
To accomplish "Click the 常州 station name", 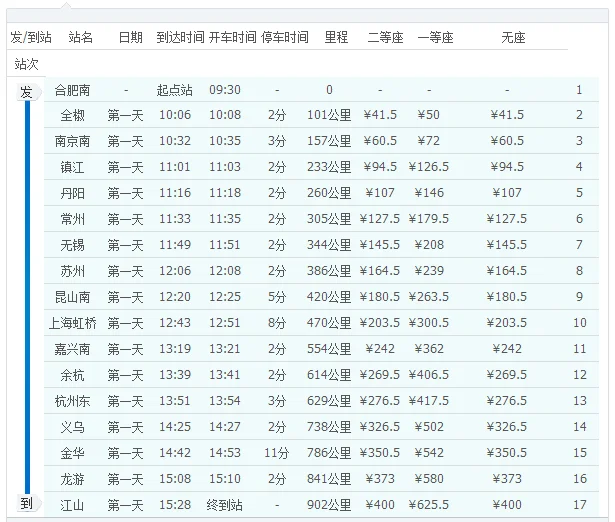I will coord(72,219).
